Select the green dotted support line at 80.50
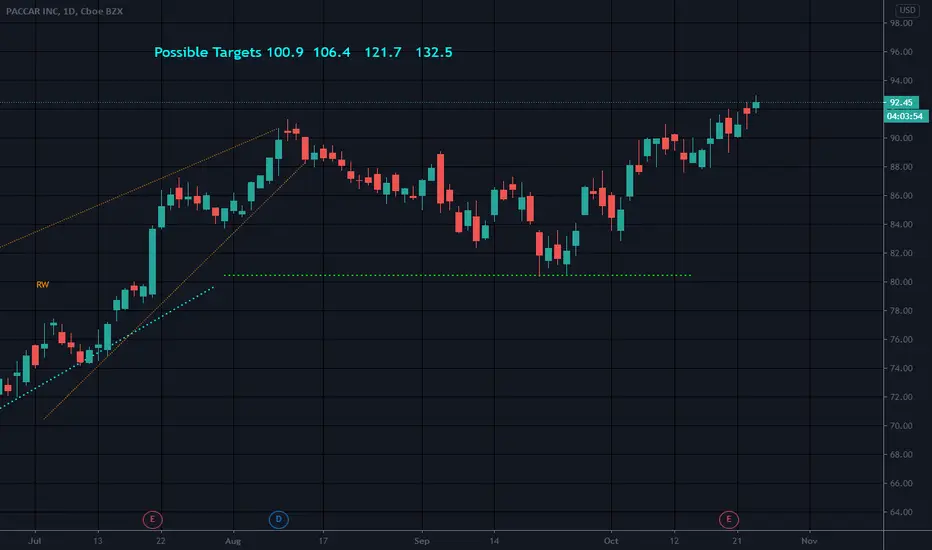This screenshot has height=550, width=932. coord(458,275)
